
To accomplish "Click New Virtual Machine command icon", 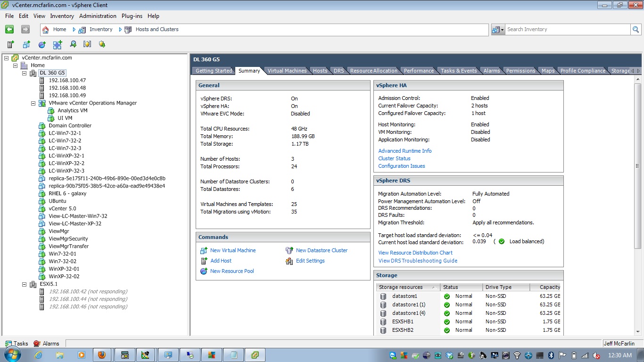I will point(204,250).
